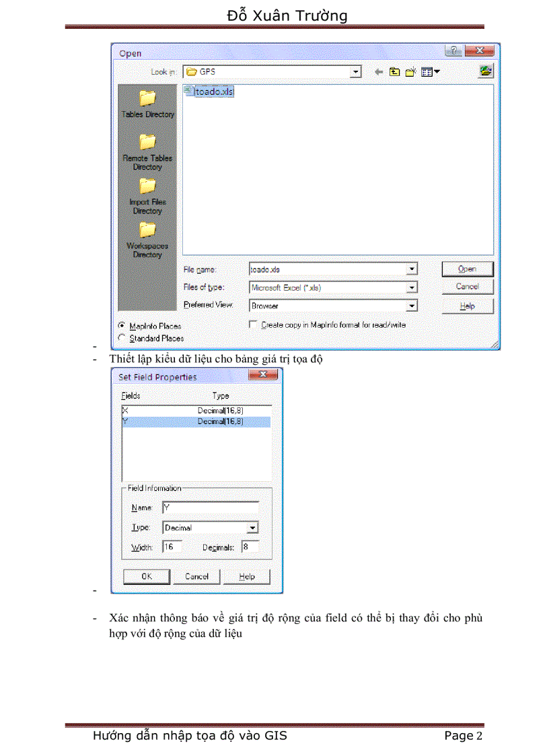This screenshot has height=756, width=549.
Task: Click the Open button
Action: click(467, 269)
